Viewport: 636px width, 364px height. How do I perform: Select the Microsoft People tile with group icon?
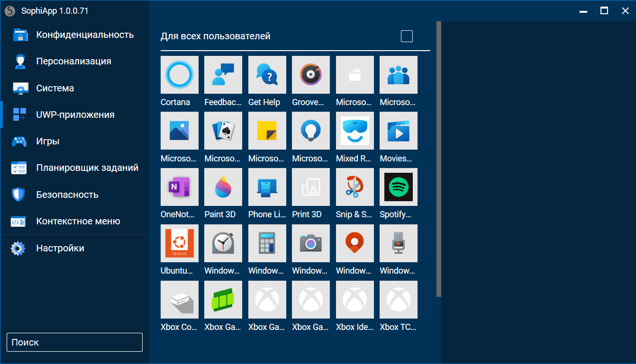(x=399, y=75)
